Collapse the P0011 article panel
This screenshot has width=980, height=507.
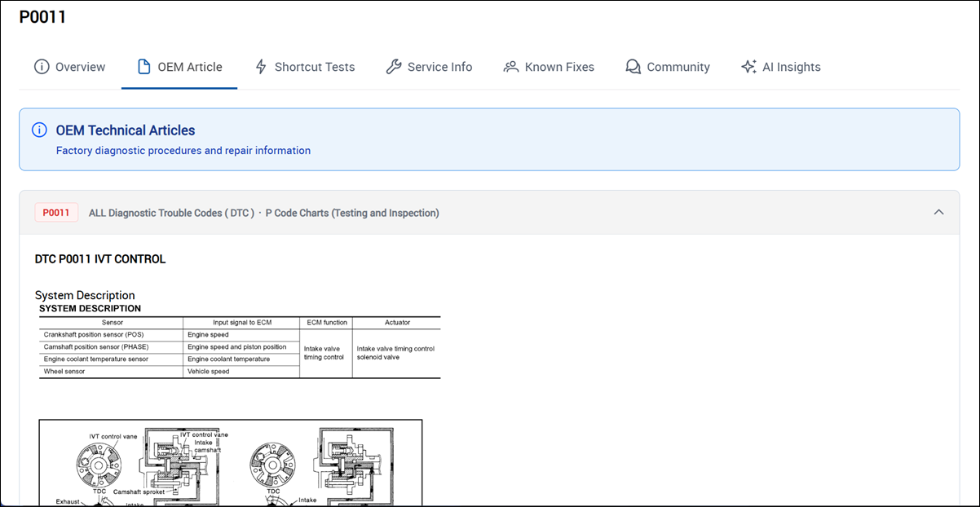(x=938, y=211)
